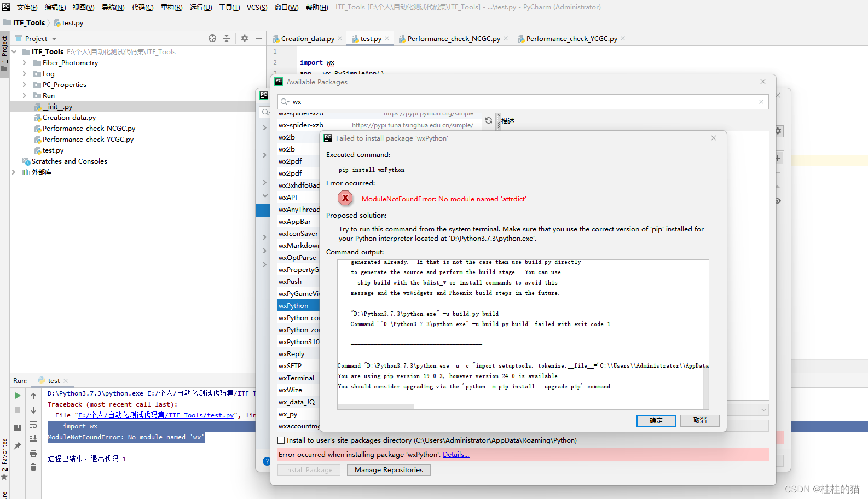Open the 2: Favorites side tool window
The width and height of the screenshot is (868, 499).
4,459
